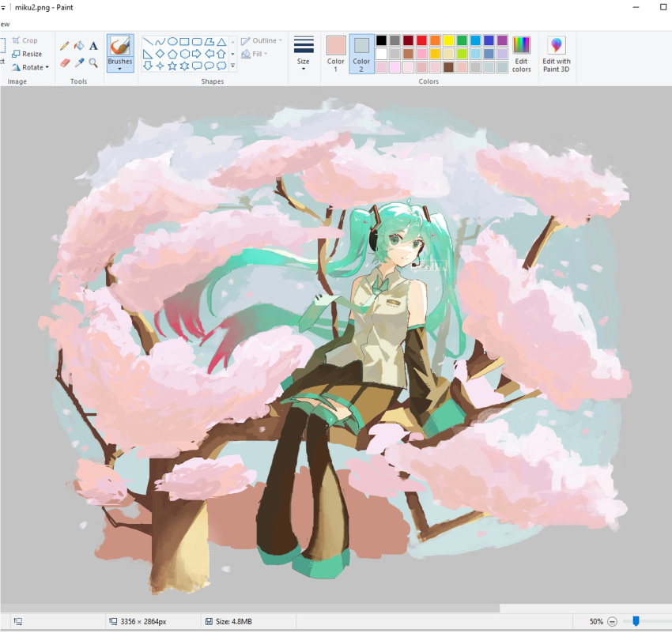The width and height of the screenshot is (672, 633).
Task: Select the Pencil tool
Action: point(64,45)
